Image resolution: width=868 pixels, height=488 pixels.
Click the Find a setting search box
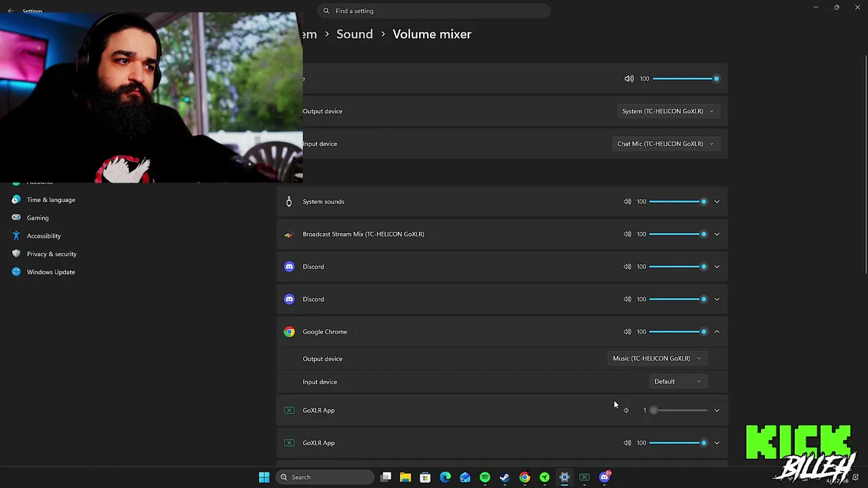(x=434, y=11)
